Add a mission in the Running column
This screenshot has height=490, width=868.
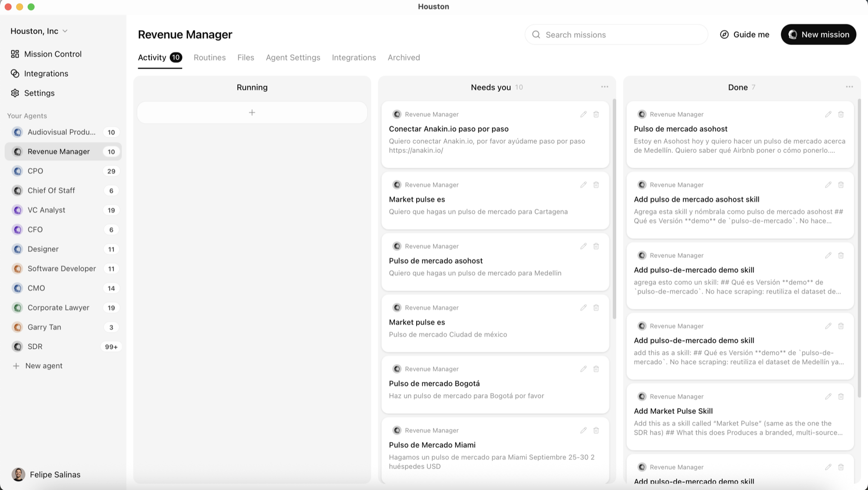(x=252, y=112)
